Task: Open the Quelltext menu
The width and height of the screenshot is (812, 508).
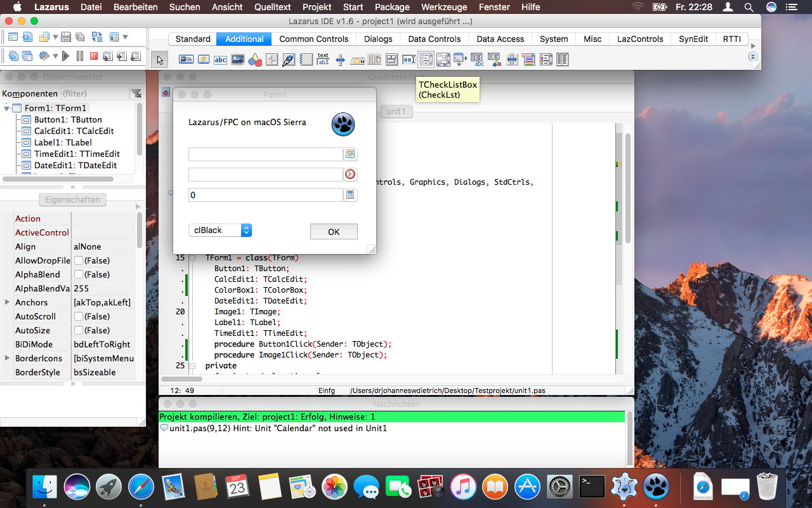Action: (x=273, y=7)
